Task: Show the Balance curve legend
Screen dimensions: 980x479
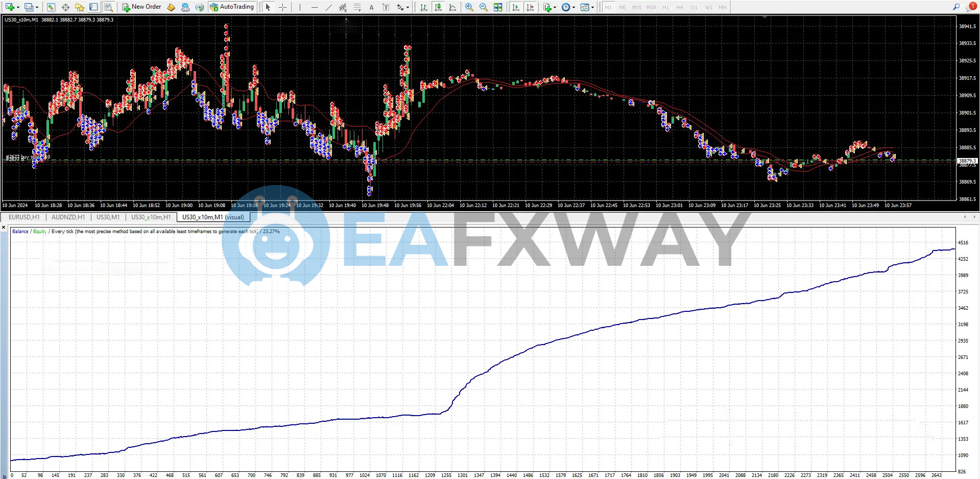Action: (x=20, y=231)
